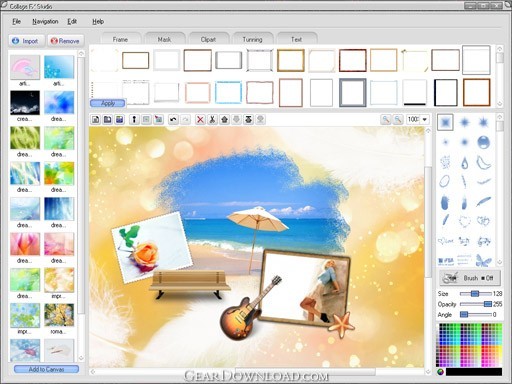Select the water drop brush shape
The image size is (512, 384).
[464, 163]
